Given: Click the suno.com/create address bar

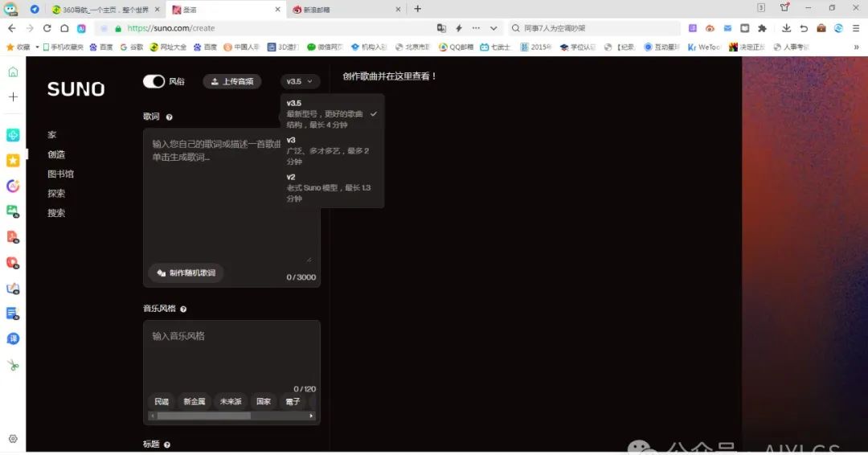Looking at the screenshot, I should 266,28.
